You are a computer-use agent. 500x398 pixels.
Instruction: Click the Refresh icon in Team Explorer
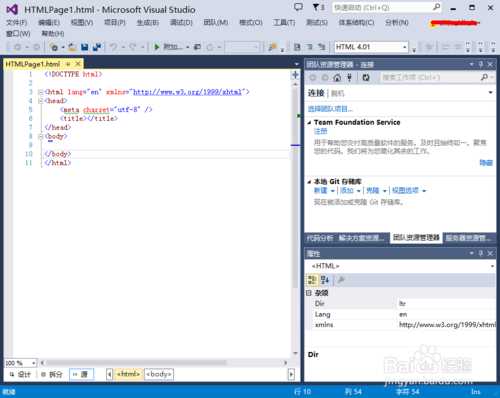pyautogui.click(x=366, y=78)
